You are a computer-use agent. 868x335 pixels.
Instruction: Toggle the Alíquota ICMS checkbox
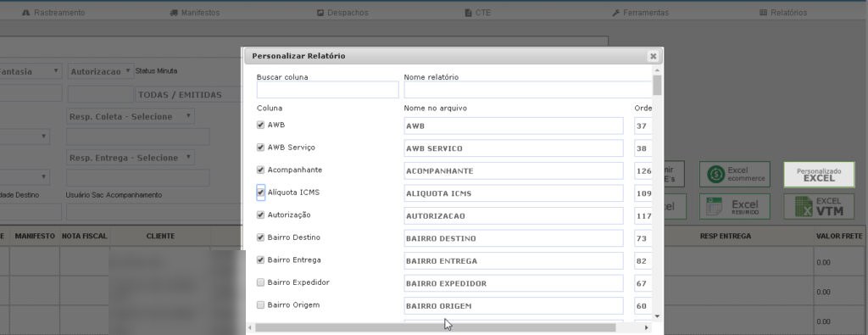pos(260,193)
